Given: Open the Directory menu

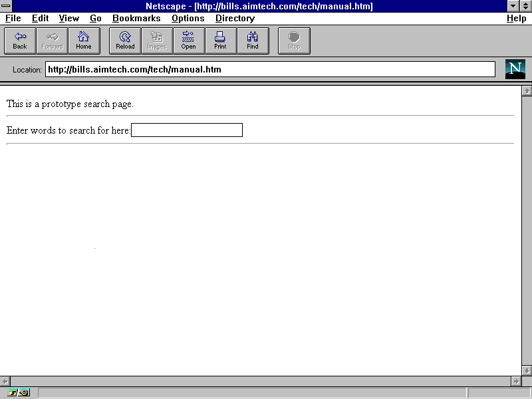Looking at the screenshot, I should coord(235,19).
